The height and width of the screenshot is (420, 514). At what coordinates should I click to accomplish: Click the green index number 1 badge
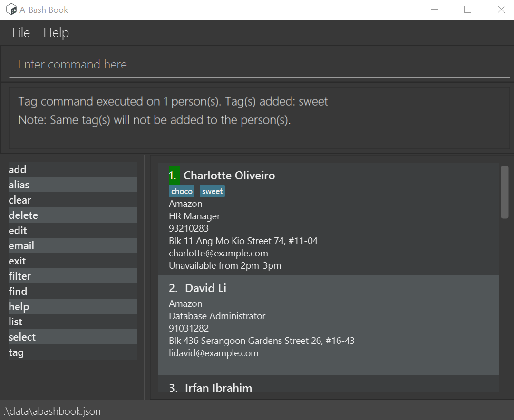174,176
